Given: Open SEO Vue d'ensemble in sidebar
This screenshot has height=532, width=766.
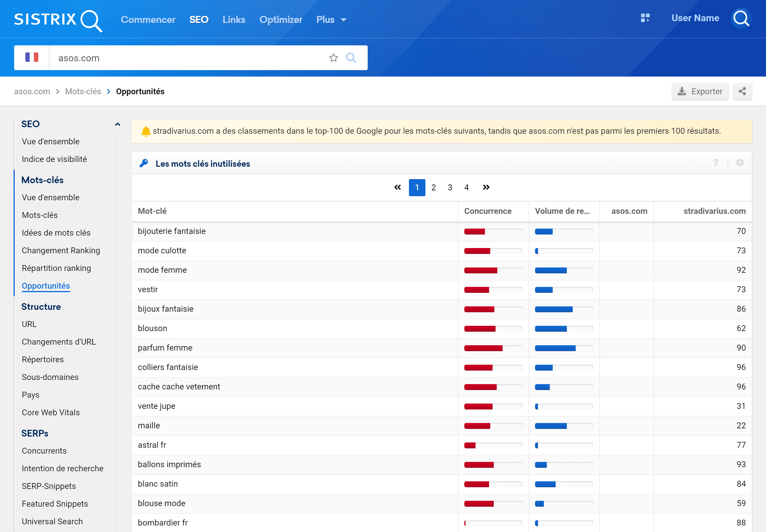Looking at the screenshot, I should 51,141.
